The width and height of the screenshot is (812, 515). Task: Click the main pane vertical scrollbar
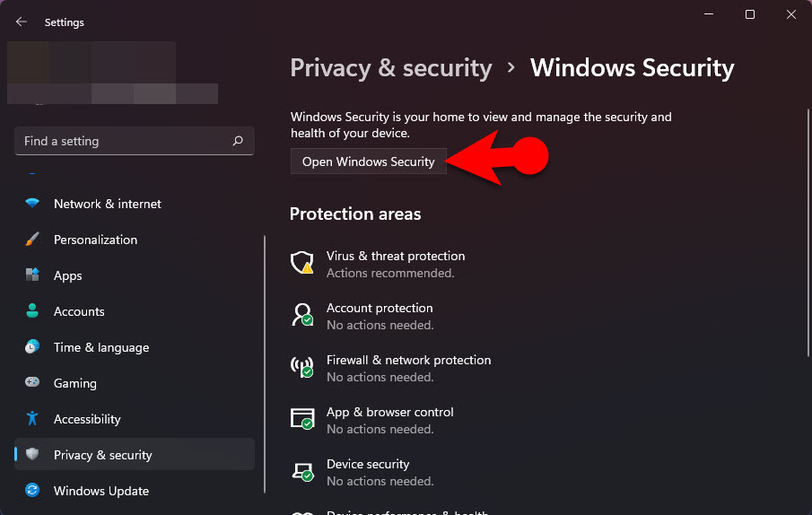(x=808, y=233)
